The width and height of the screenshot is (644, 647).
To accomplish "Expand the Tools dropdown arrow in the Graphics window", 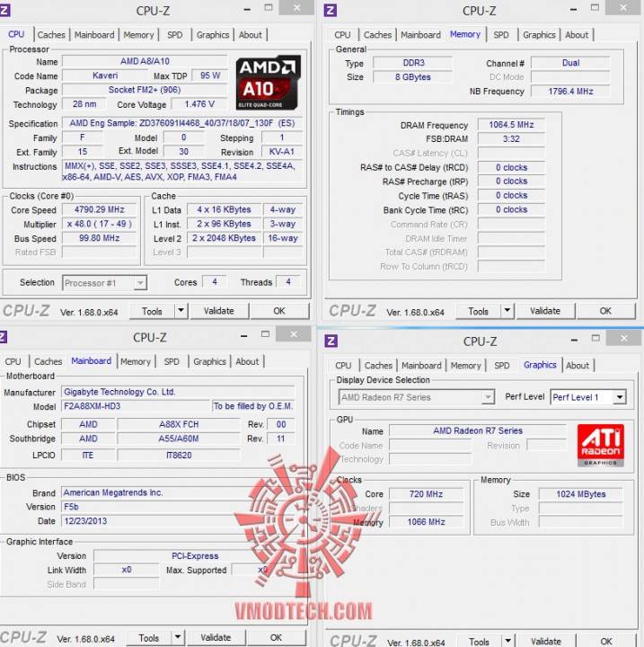I will [x=507, y=641].
